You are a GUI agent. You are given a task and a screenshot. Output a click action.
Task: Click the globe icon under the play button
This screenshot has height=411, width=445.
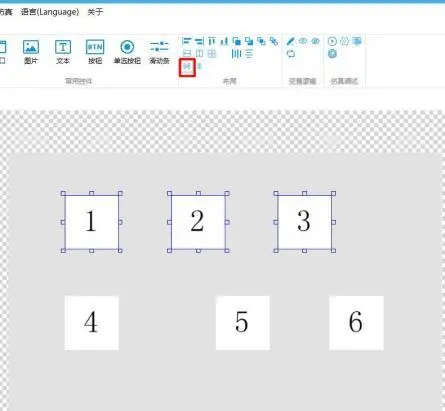click(x=332, y=54)
